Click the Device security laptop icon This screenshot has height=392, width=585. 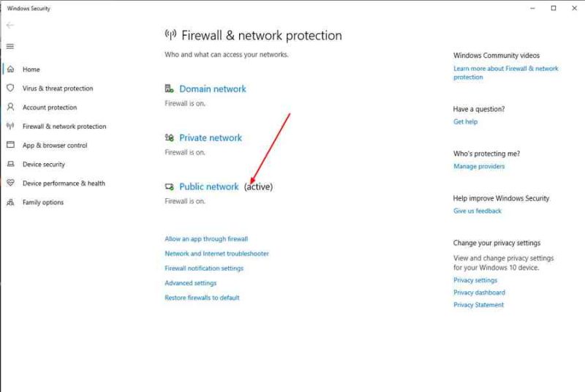pos(10,164)
